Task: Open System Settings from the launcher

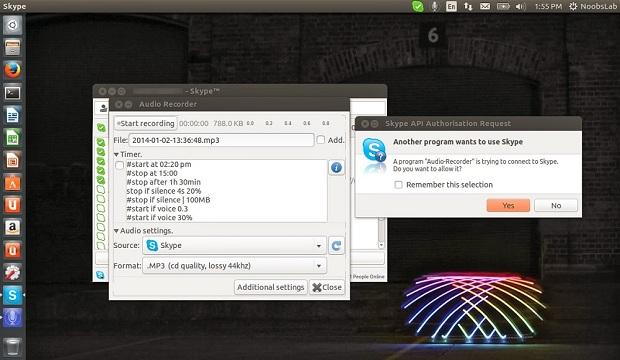Action: click(12, 273)
